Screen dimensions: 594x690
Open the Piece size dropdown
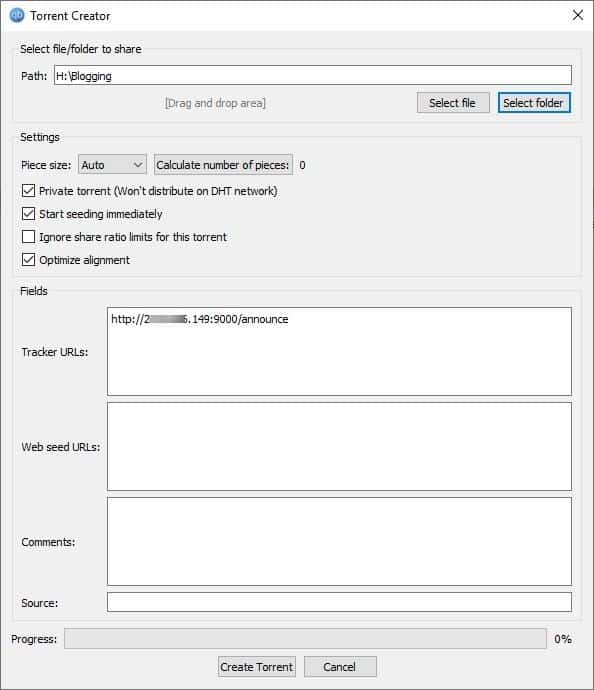112,165
